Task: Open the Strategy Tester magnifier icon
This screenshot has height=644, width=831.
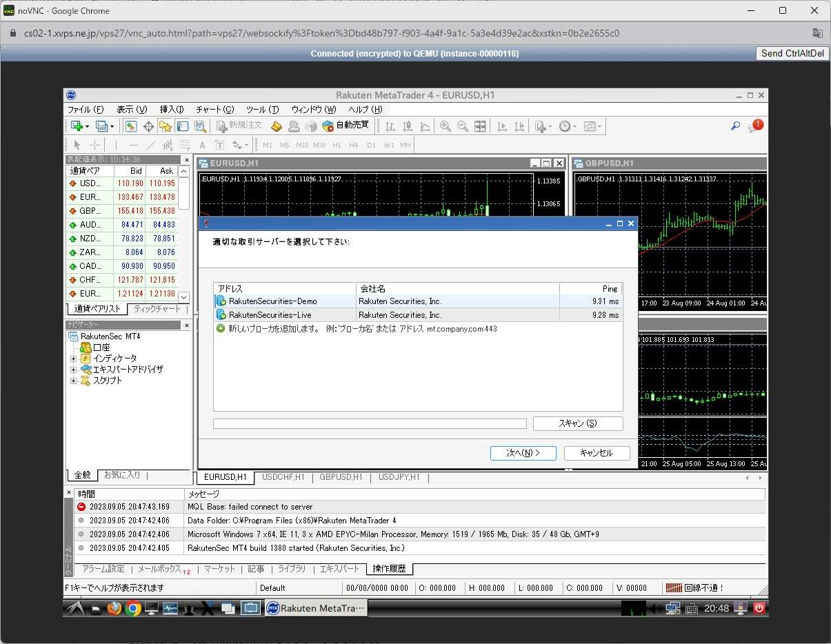Action: [x=200, y=126]
